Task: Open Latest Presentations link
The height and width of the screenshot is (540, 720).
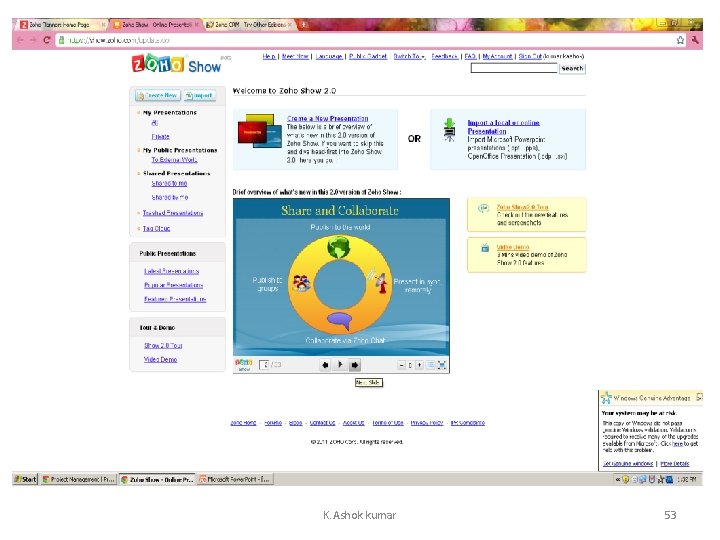Action: point(171,271)
